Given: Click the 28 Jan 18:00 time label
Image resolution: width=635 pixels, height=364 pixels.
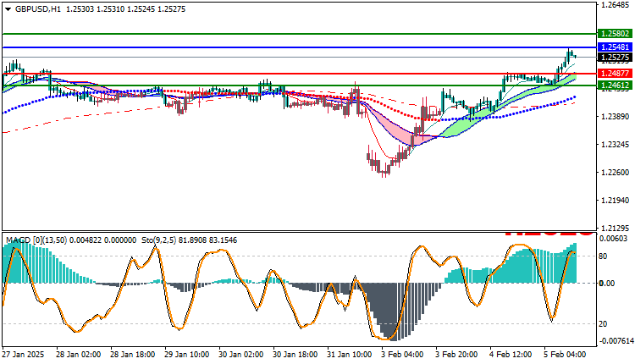Looking at the screenshot, I should (x=132, y=355).
